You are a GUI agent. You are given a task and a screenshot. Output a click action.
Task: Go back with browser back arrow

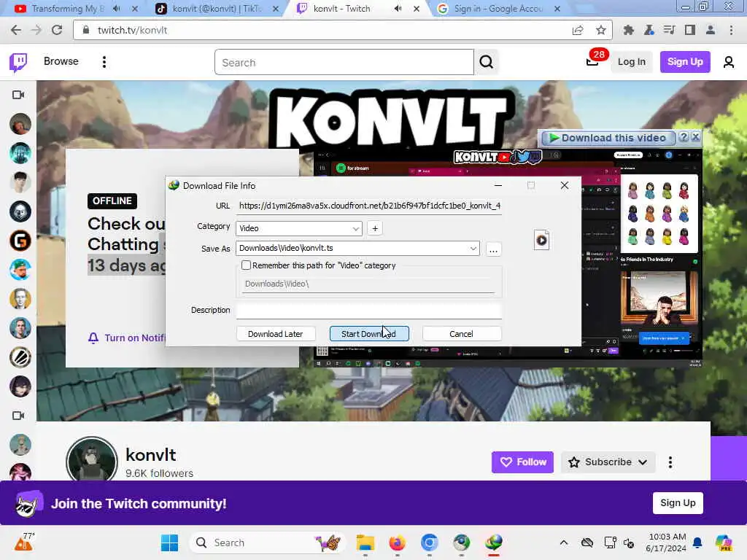point(16,30)
